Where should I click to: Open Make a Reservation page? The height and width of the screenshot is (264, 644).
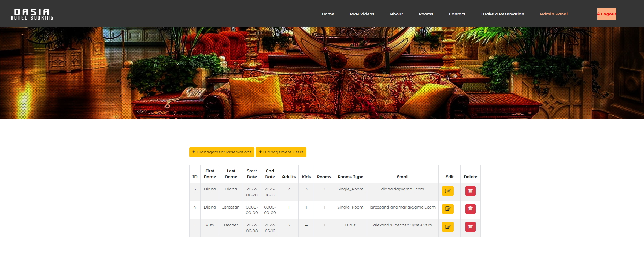503,14
